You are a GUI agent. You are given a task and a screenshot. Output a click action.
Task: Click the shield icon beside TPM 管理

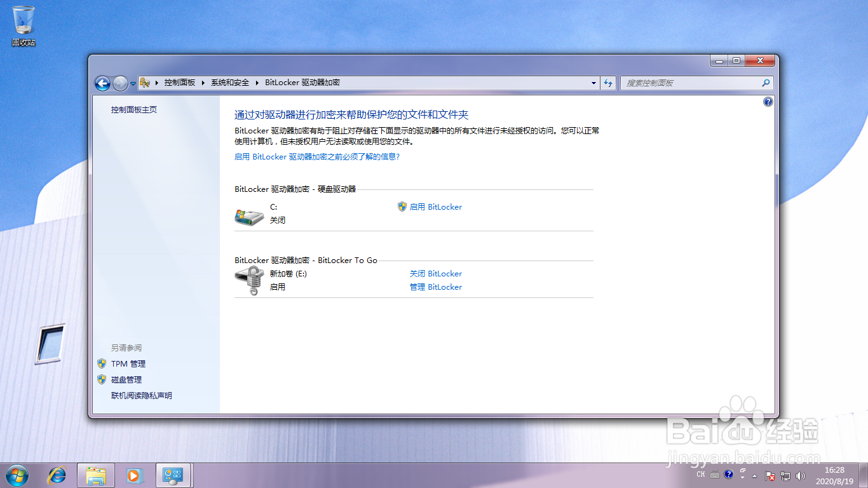[102, 363]
